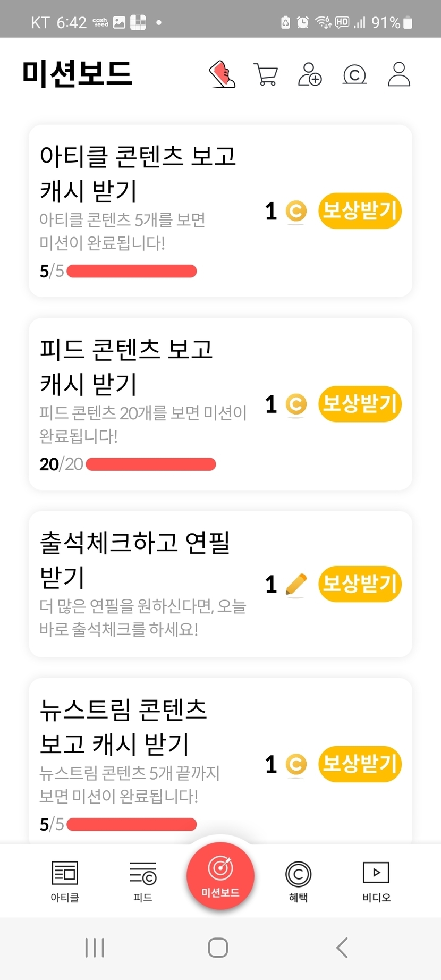Click the 5/5 progress bar of 아티클 mission
Viewport: 441px width, 980px height.
click(x=132, y=272)
